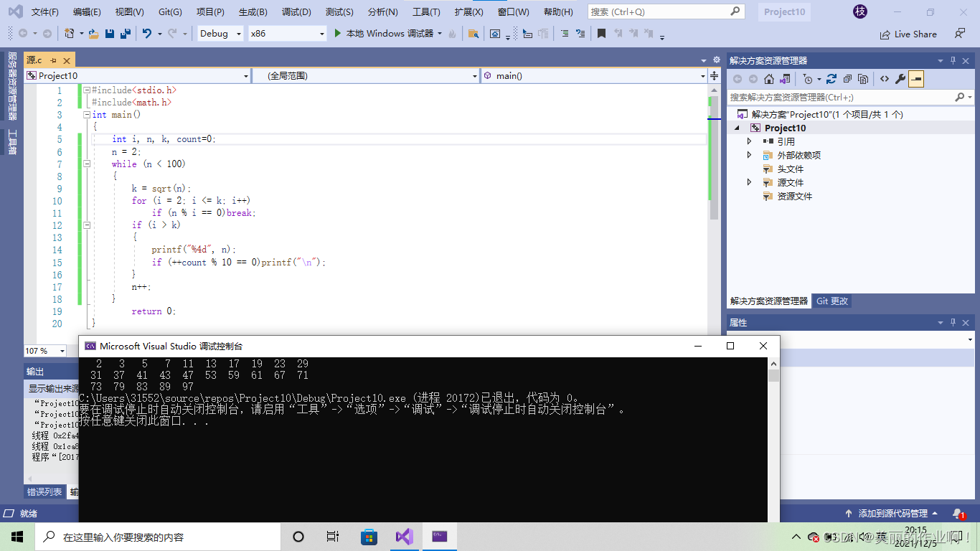The image size is (980, 551).
Task: Click the Live Share button
Action: coord(908,34)
